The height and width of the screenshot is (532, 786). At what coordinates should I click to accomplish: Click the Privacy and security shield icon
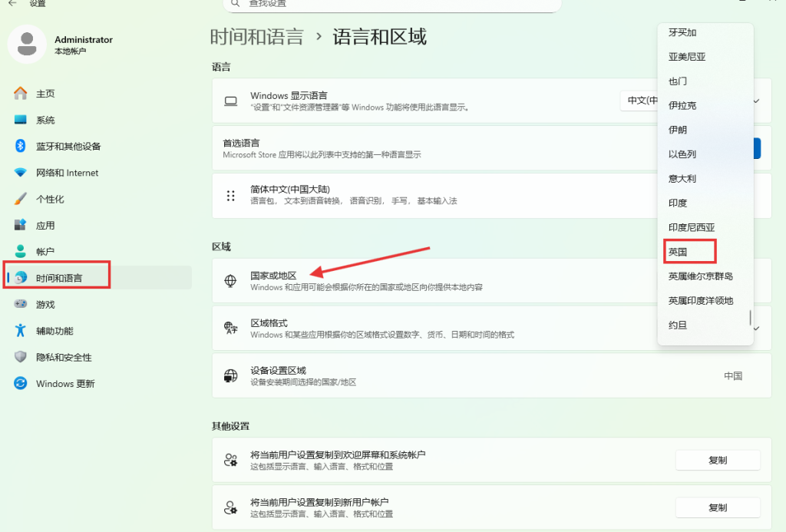click(x=21, y=357)
